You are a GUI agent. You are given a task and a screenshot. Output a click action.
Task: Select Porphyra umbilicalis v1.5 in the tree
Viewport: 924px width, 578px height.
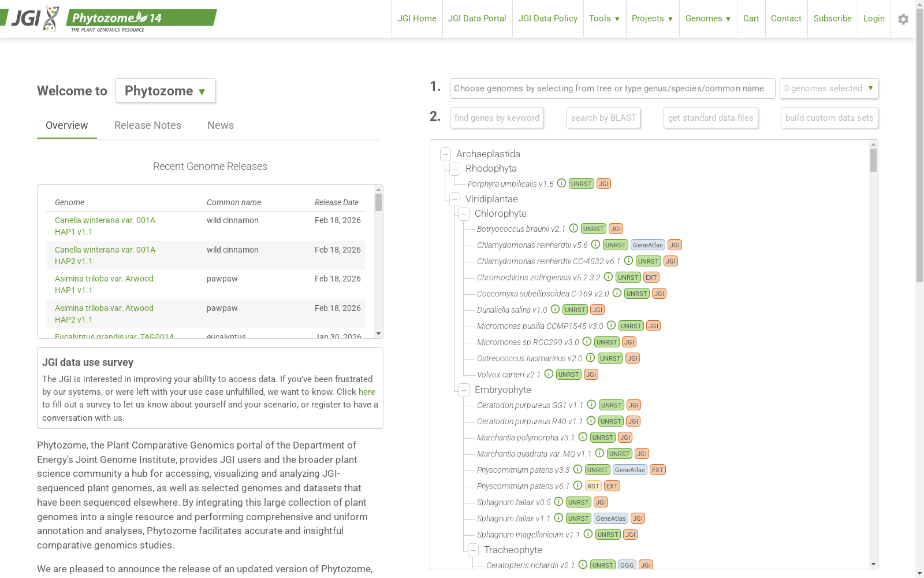coord(511,184)
